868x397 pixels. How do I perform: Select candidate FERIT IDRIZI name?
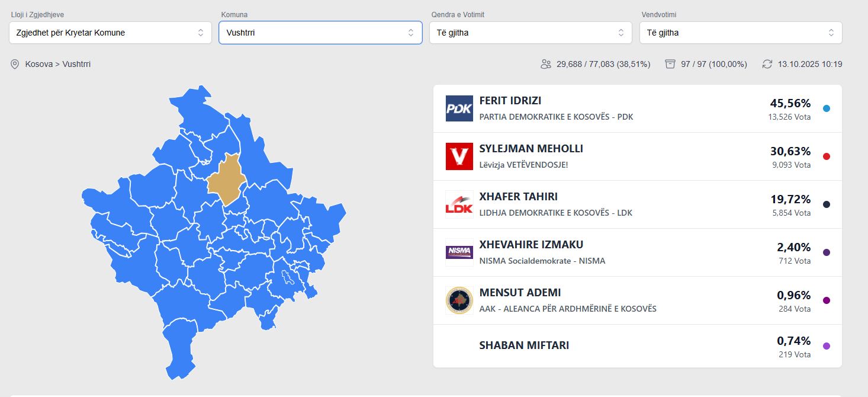(x=510, y=101)
